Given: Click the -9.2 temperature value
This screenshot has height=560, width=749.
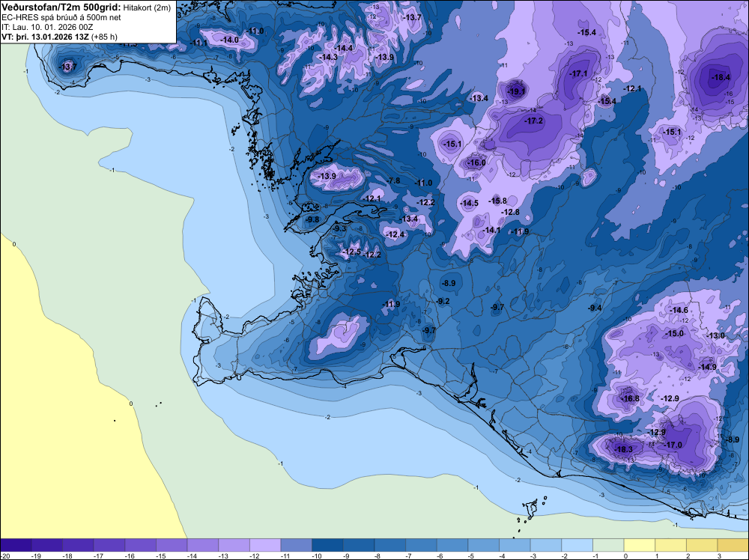Looking at the screenshot, I should [x=443, y=301].
